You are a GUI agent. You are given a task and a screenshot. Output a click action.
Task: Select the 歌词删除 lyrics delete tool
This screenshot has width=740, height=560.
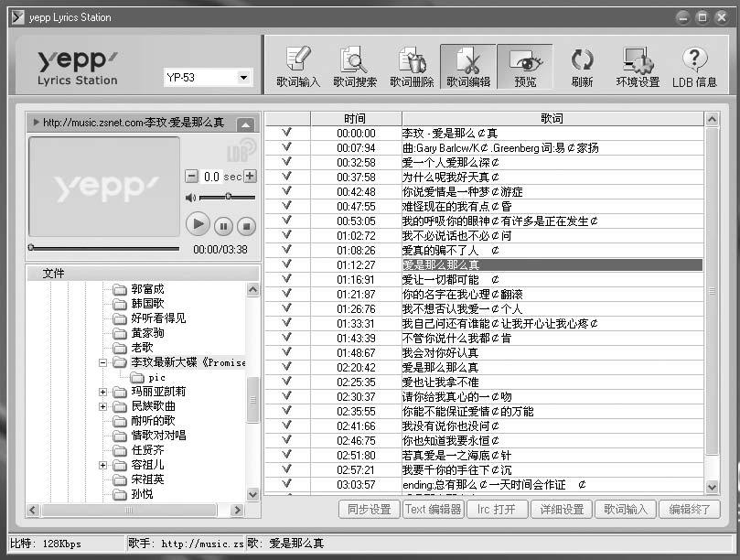pyautogui.click(x=412, y=67)
